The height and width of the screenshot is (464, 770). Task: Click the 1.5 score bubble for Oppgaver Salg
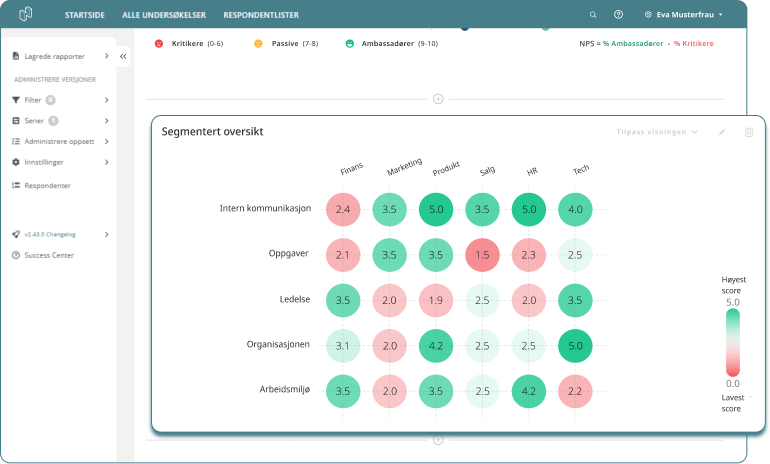483,255
